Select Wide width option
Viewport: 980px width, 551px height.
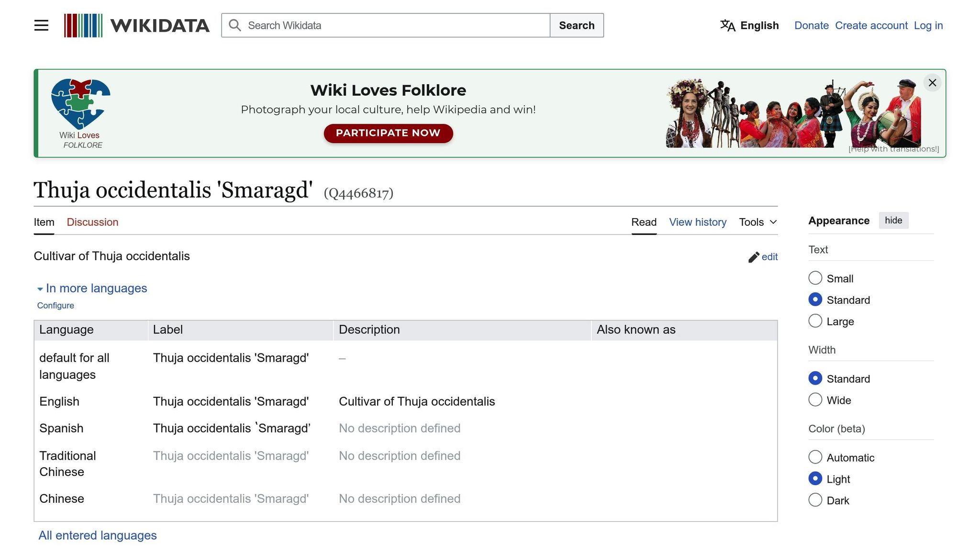click(815, 400)
